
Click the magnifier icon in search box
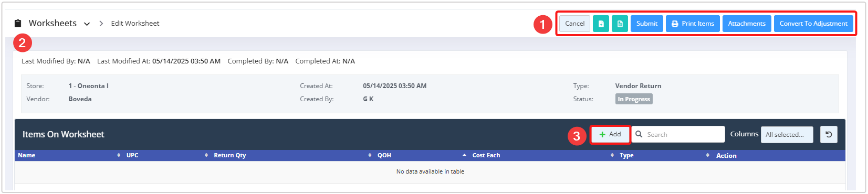pos(639,134)
